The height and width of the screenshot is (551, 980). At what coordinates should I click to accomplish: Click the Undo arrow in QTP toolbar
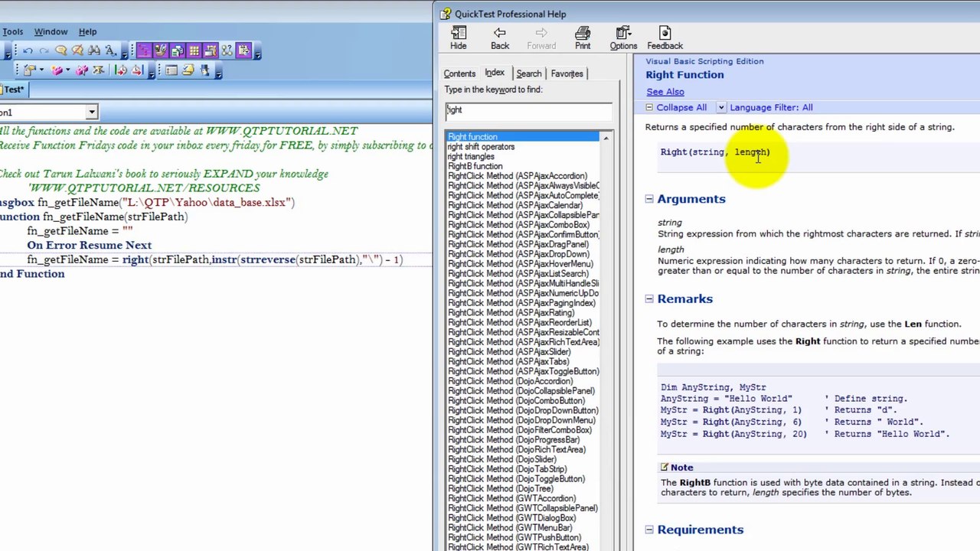(28, 51)
